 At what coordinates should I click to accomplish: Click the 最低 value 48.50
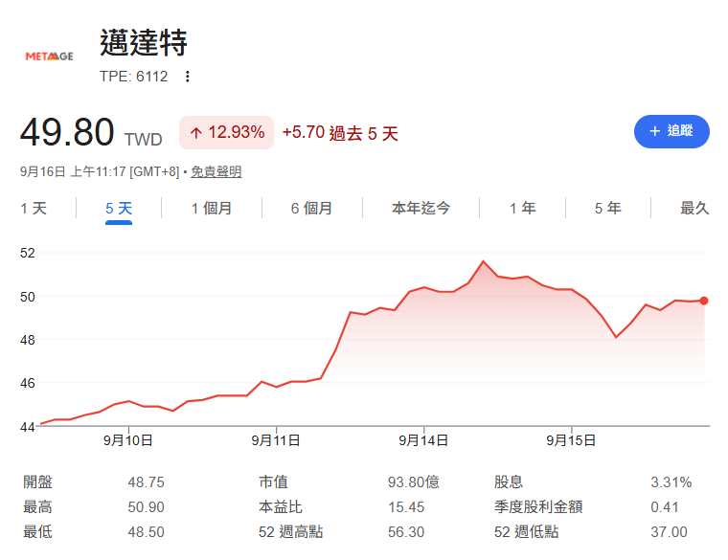click(x=147, y=531)
